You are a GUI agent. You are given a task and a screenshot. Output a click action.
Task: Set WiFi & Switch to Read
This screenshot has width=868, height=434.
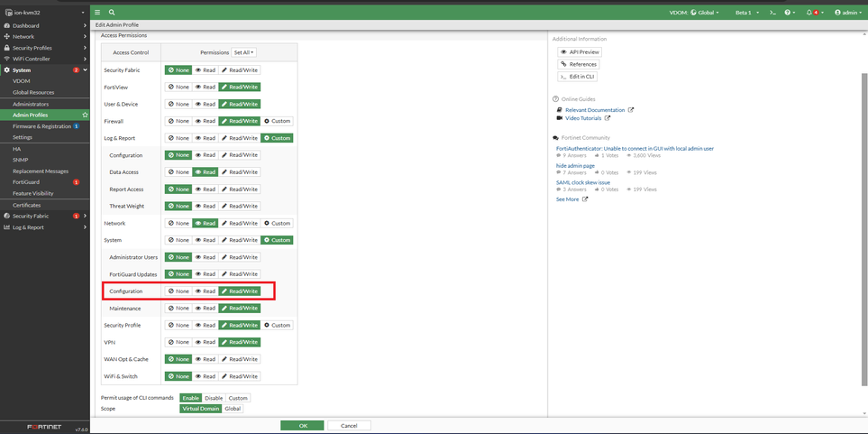[x=205, y=376]
